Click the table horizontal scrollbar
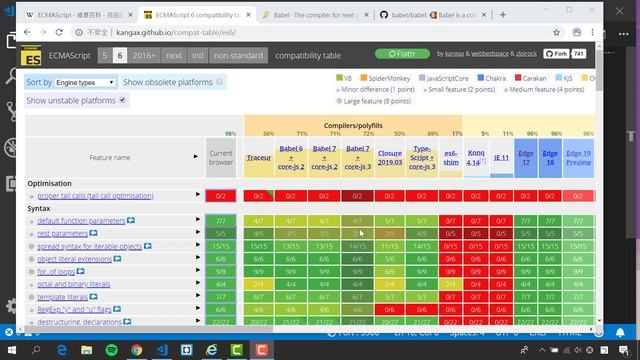 [149, 329]
